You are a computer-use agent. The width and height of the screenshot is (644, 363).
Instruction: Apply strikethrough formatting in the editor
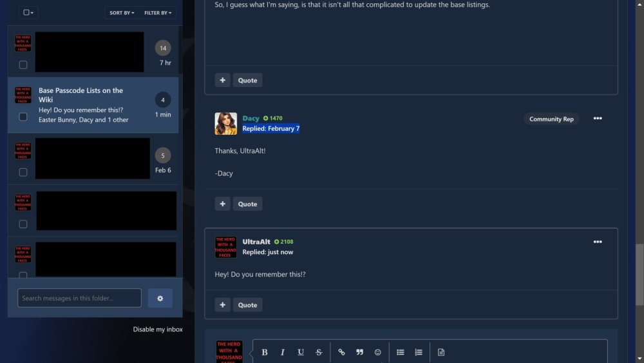319,352
